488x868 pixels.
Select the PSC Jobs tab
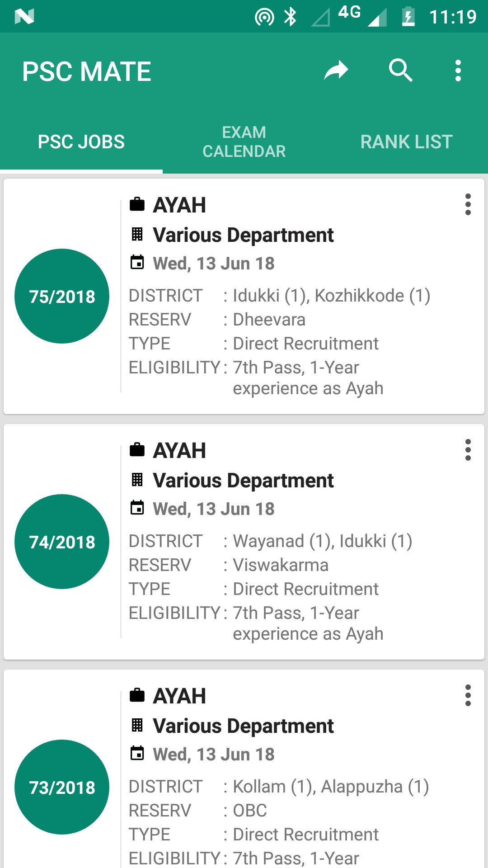tap(81, 142)
